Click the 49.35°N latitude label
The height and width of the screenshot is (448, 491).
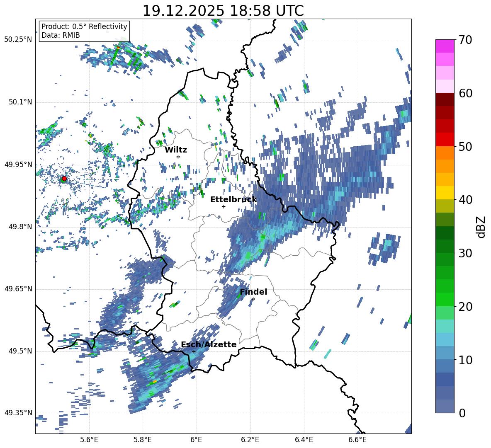(x=18, y=413)
